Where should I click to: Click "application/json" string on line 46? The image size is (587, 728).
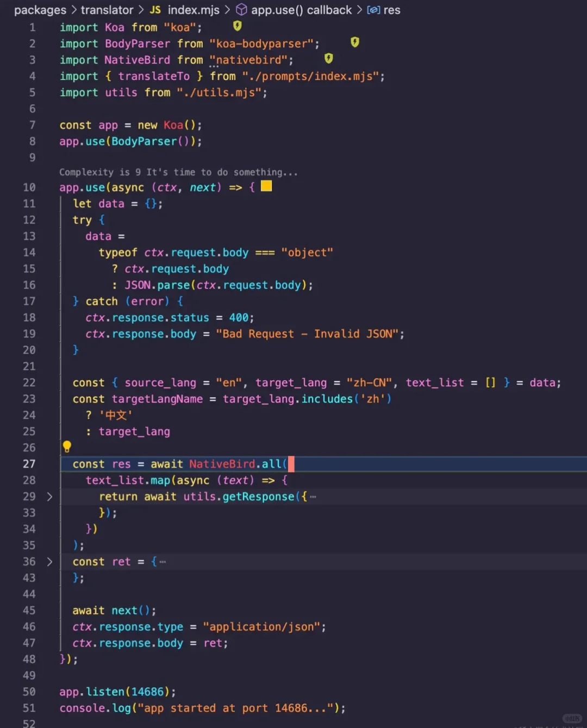[x=261, y=626]
